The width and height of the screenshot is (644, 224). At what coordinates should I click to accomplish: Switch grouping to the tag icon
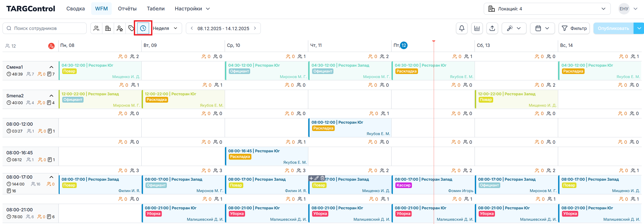coord(131,28)
